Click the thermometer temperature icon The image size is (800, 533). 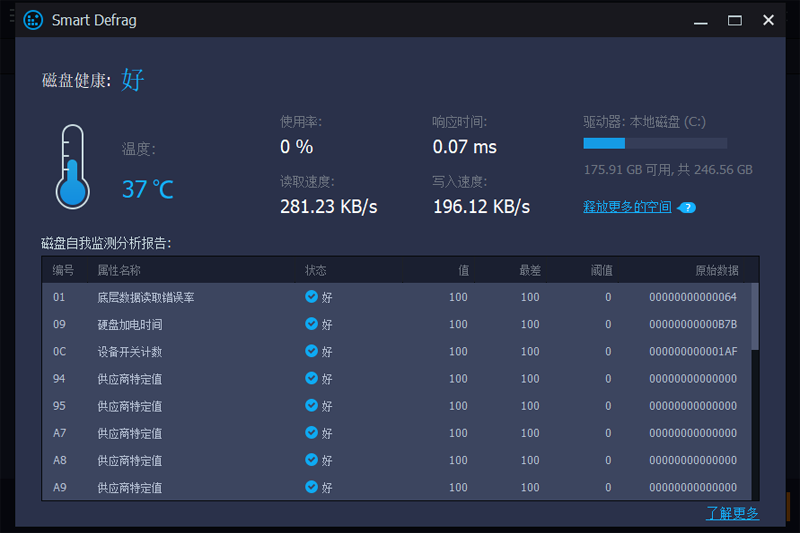click(x=72, y=167)
